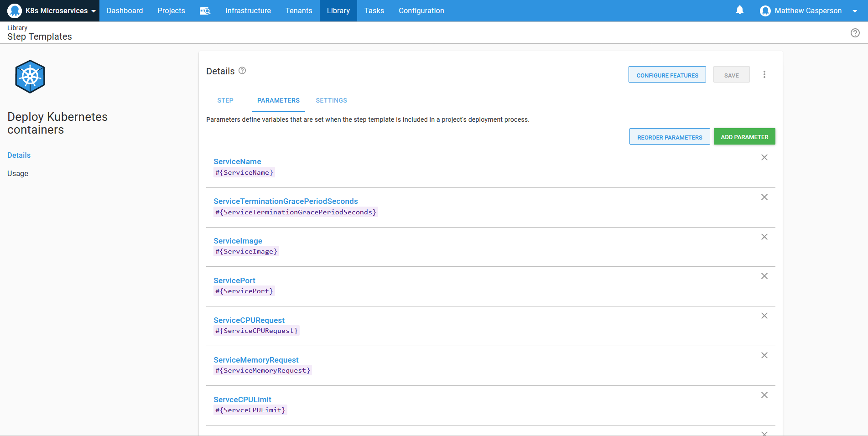The height and width of the screenshot is (436, 868).
Task: Remove the ServiceName parameter with its X icon
Action: pos(764,157)
